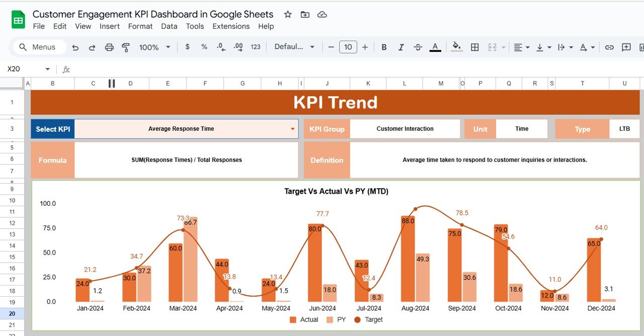644x336 pixels.
Task: Toggle Strikethrough formatting
Action: pyautogui.click(x=418, y=47)
